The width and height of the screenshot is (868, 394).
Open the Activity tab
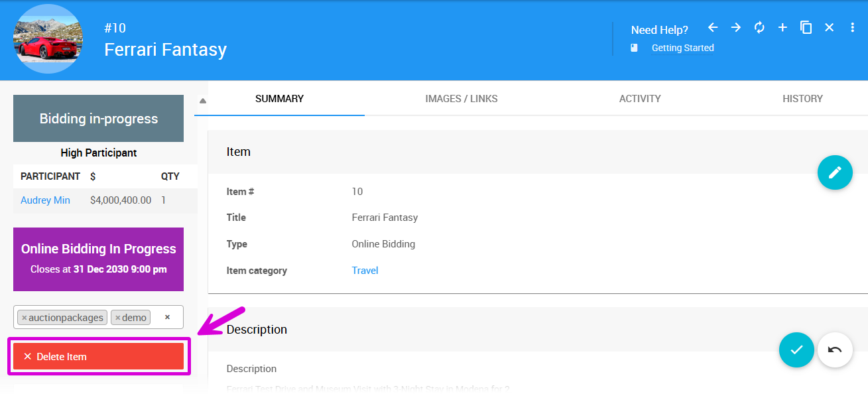click(x=640, y=99)
